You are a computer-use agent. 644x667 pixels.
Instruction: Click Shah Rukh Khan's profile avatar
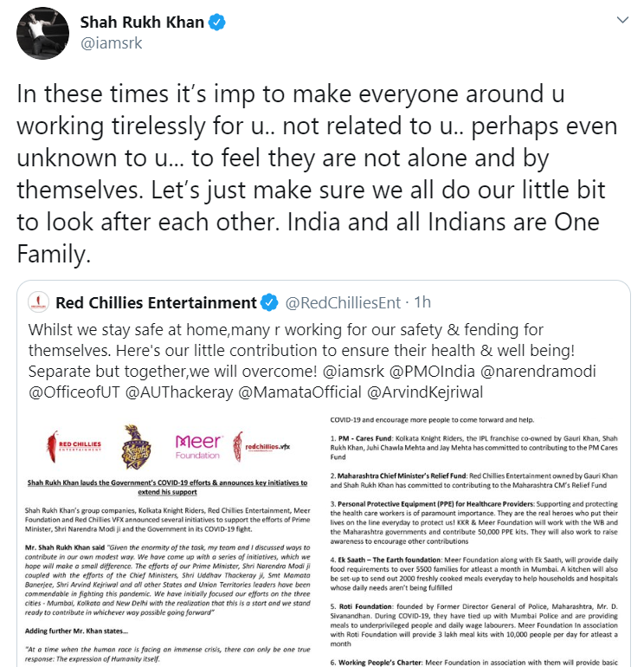pos(37,31)
